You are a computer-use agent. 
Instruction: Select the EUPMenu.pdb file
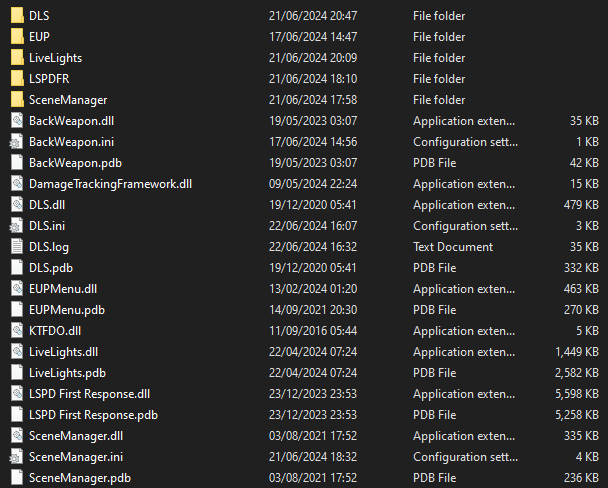coord(66,310)
